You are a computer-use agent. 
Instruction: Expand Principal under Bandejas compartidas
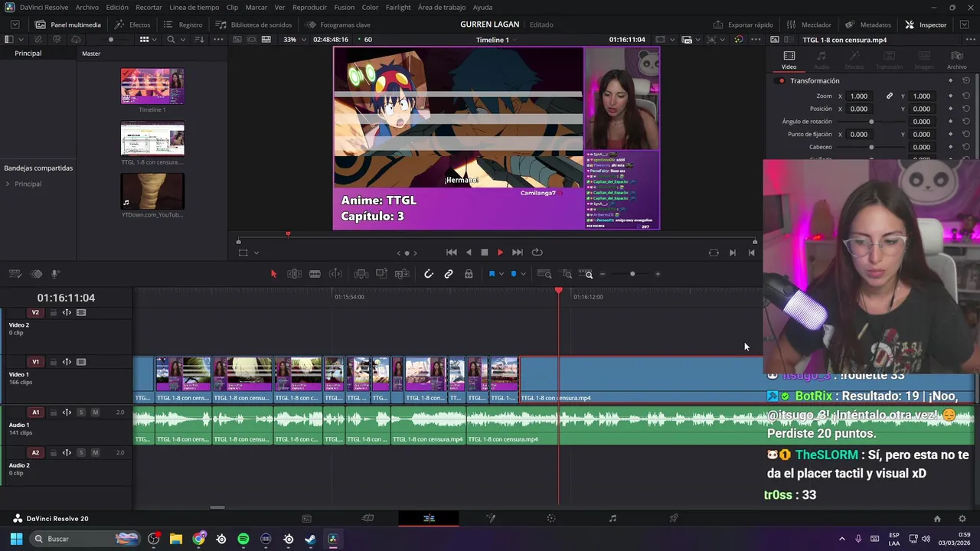coord(7,184)
